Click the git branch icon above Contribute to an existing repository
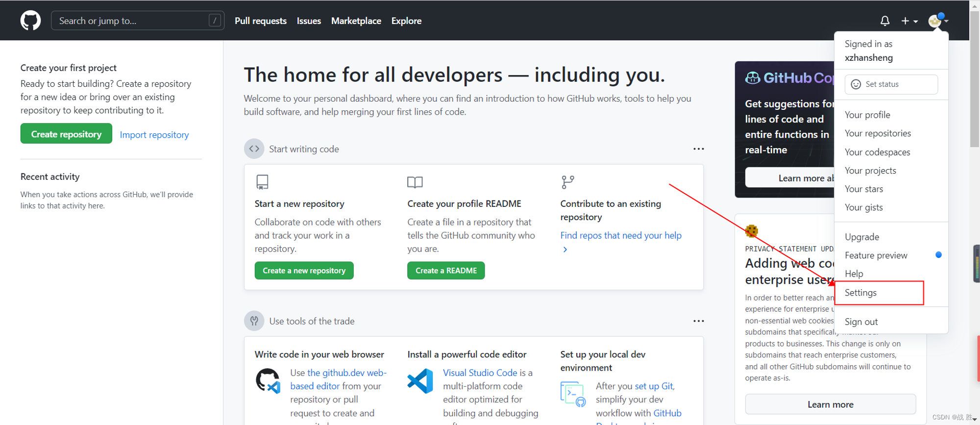The image size is (980, 425). pyautogui.click(x=567, y=182)
